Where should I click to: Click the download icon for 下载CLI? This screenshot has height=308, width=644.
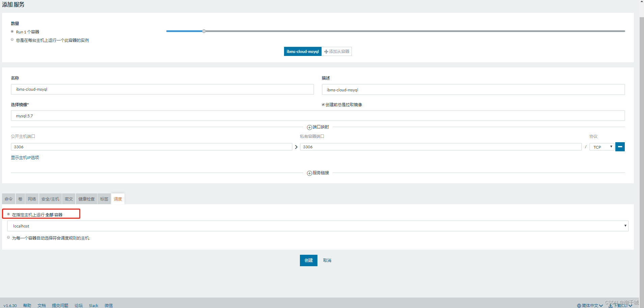tap(610, 305)
